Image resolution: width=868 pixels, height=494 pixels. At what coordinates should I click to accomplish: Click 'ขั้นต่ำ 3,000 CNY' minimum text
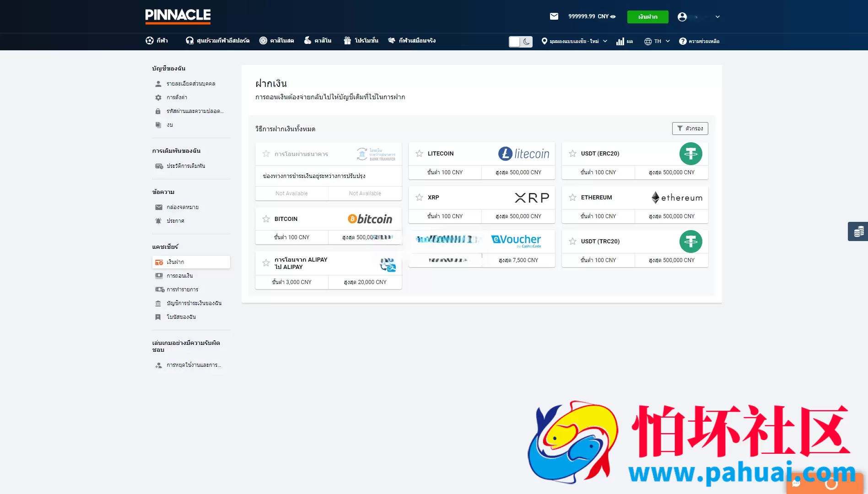tap(292, 282)
